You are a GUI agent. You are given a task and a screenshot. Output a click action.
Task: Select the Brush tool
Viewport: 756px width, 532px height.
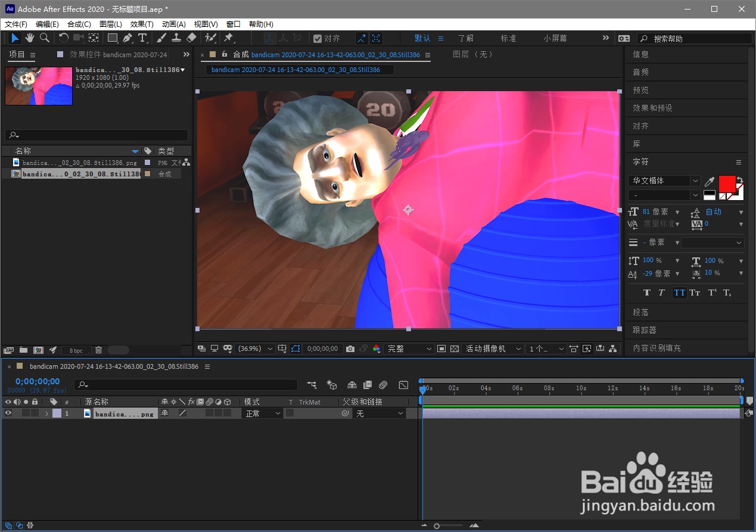161,38
